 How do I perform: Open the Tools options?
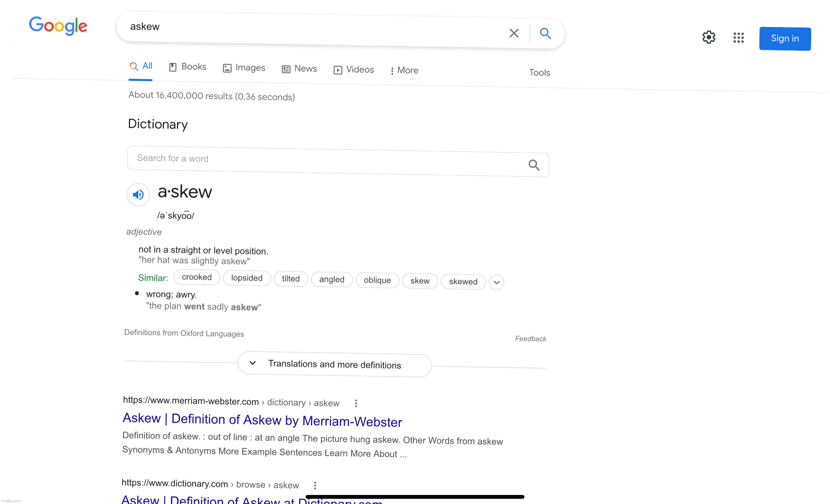click(539, 73)
